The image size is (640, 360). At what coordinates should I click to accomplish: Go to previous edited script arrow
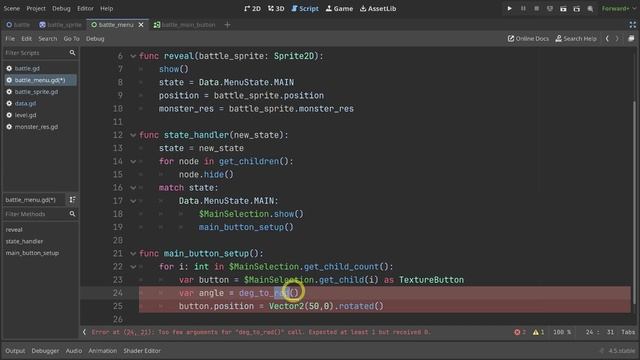pos(607,39)
